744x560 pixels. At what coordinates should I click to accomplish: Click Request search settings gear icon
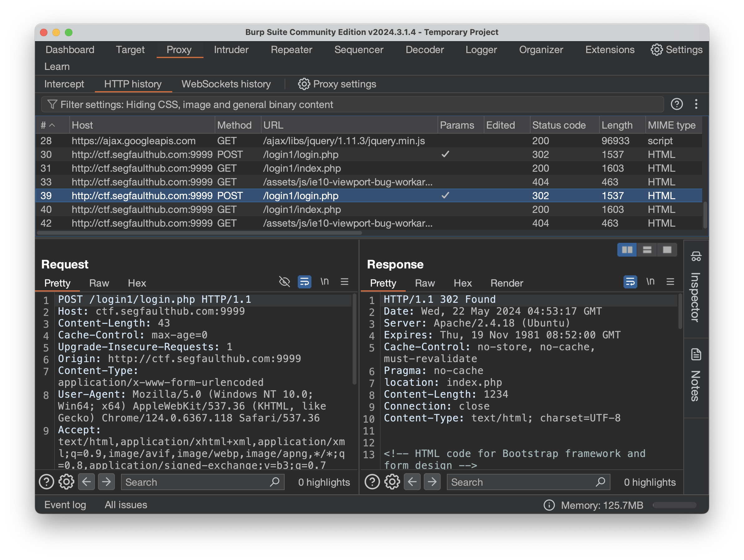[66, 482]
